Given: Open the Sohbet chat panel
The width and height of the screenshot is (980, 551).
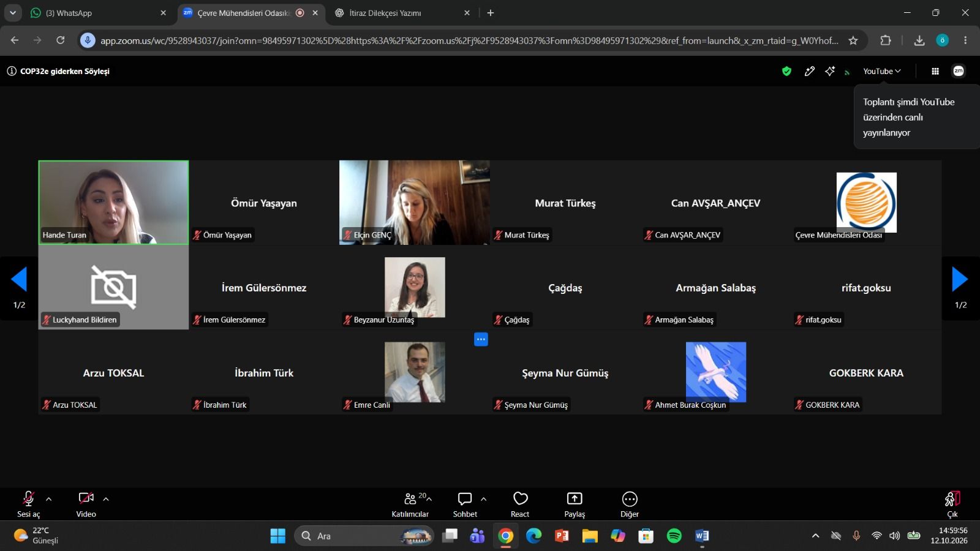Looking at the screenshot, I should pos(465,504).
